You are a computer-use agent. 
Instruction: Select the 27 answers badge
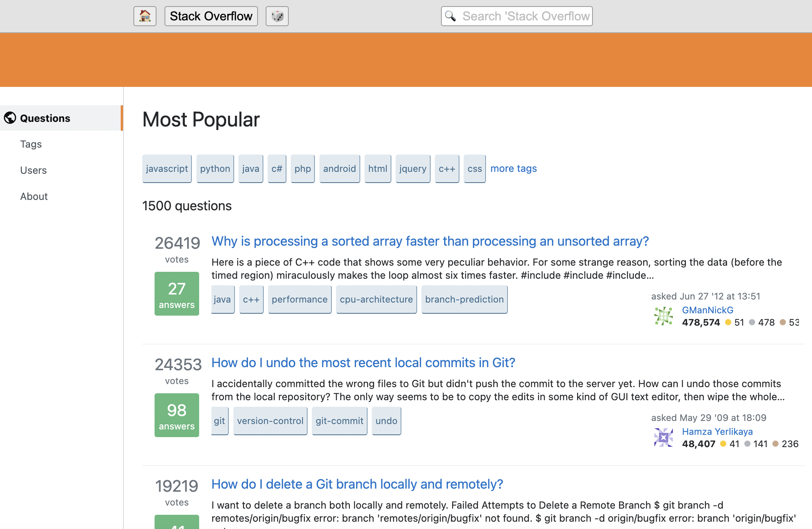click(x=177, y=294)
